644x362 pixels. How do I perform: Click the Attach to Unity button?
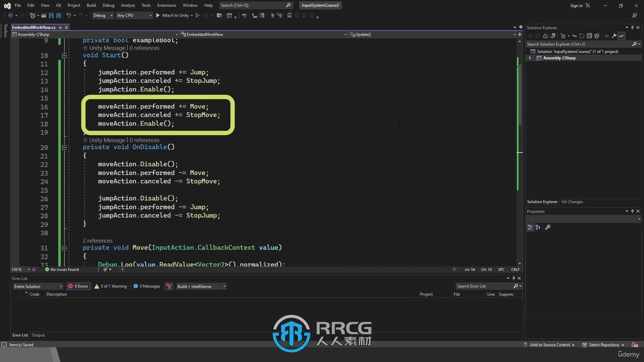[172, 16]
